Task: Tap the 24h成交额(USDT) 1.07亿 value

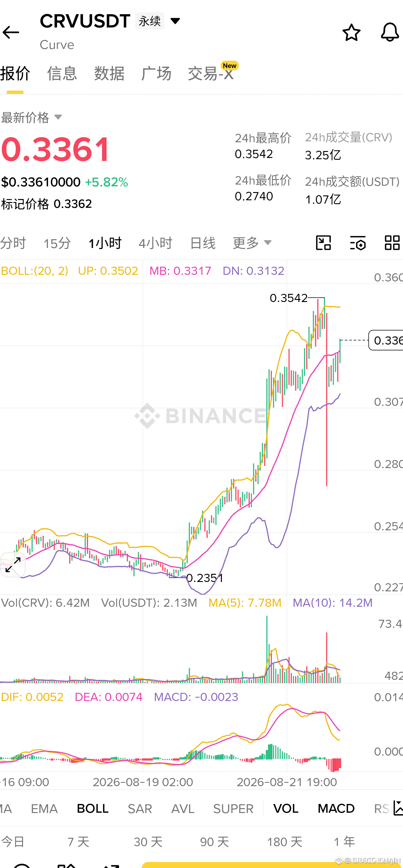Action: [x=323, y=199]
